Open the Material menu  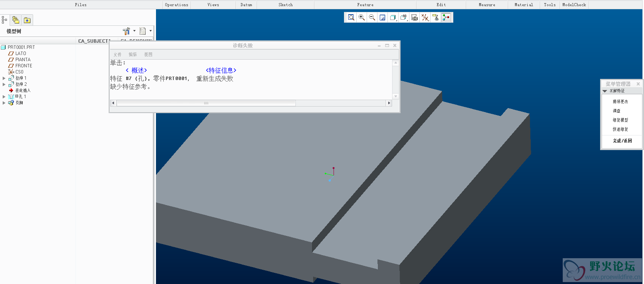click(524, 5)
